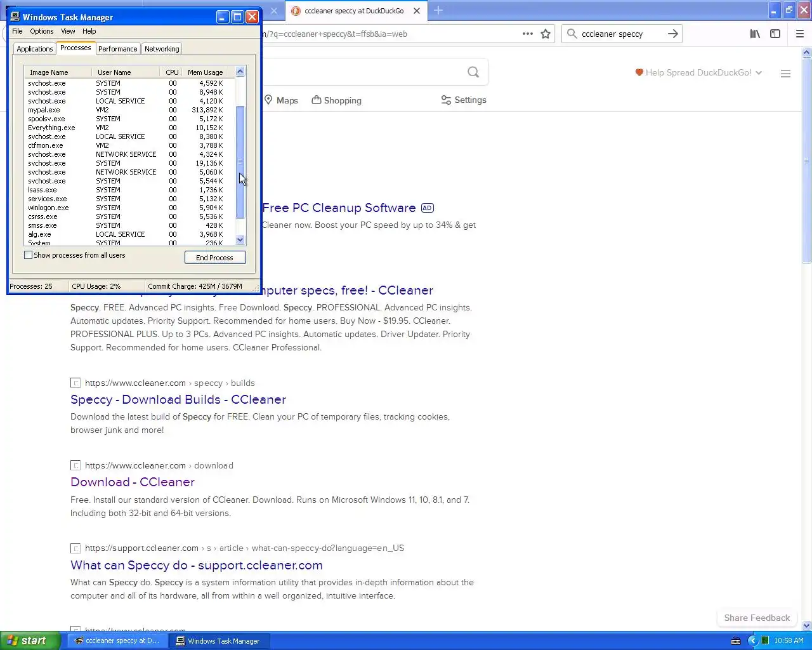Click the browser page scroll down arrow
812x650 pixels.
tap(807, 625)
